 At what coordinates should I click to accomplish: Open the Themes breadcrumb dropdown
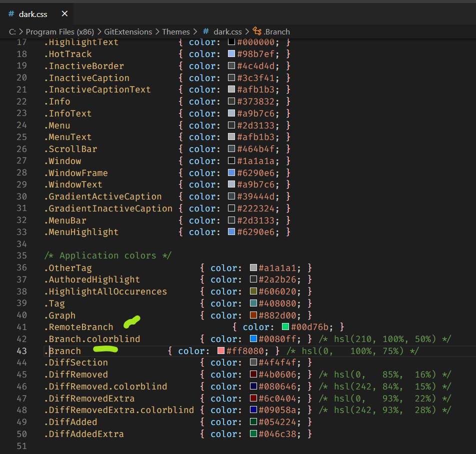tap(176, 31)
